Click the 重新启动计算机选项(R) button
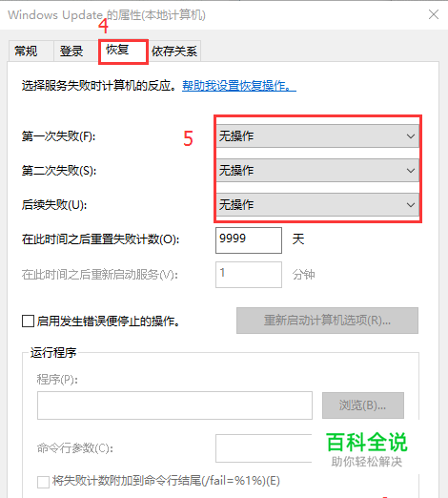This screenshot has height=498, width=448. coord(327,321)
